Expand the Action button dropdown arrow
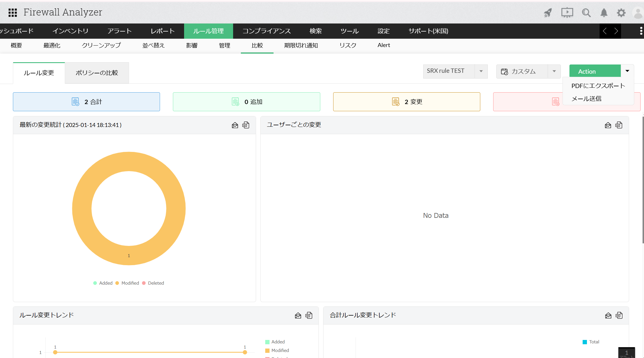This screenshot has height=358, width=644. pos(627,71)
